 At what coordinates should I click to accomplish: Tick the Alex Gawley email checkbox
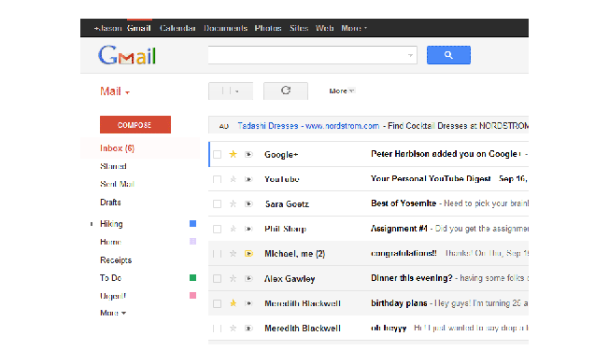[217, 279]
